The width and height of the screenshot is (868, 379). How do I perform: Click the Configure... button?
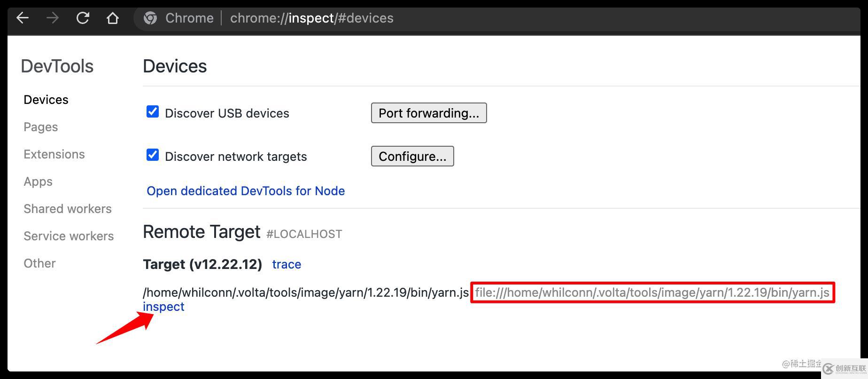[x=412, y=156]
